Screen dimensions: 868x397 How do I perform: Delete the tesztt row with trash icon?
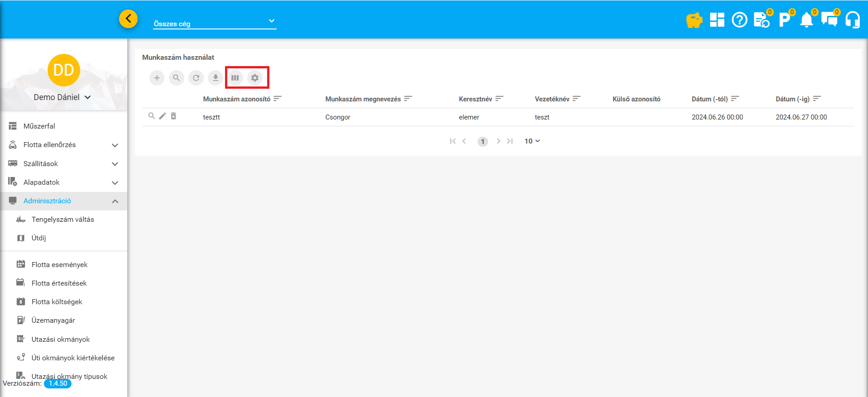point(173,116)
